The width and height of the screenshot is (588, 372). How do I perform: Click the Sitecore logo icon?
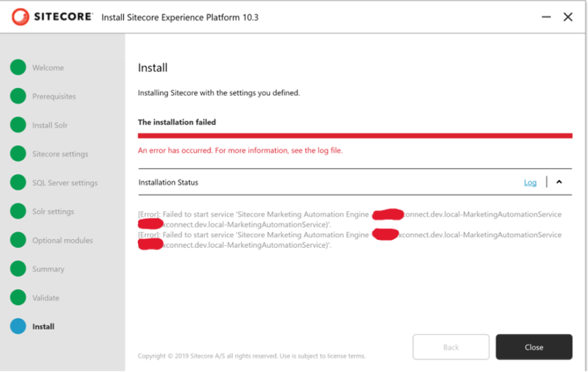tap(20, 17)
